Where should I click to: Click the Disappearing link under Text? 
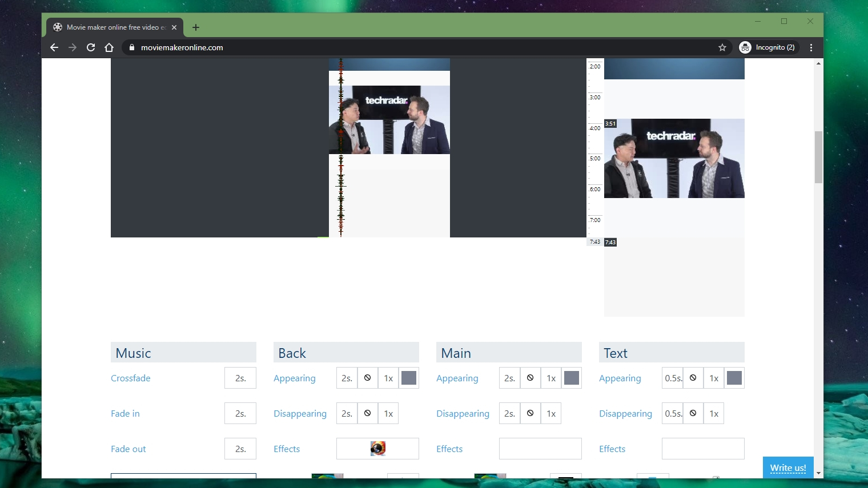[x=626, y=414]
